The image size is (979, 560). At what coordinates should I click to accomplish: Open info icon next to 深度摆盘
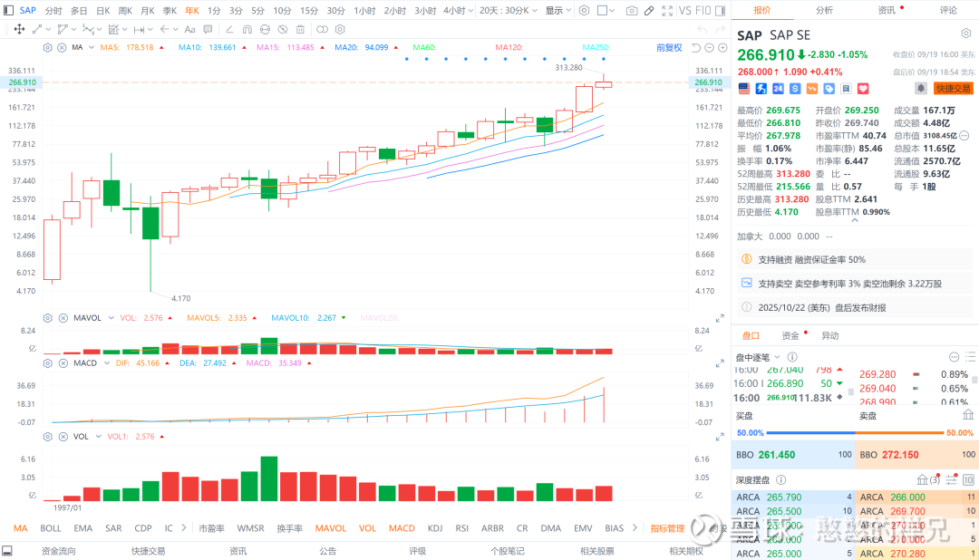click(780, 479)
